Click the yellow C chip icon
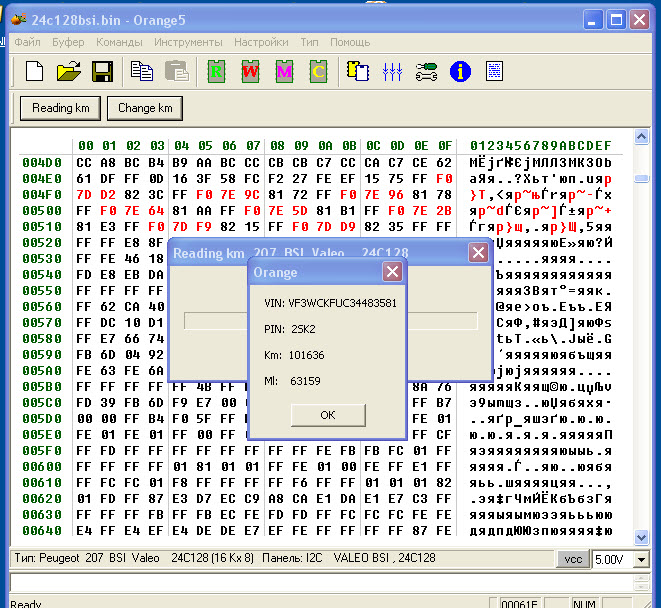The height and width of the screenshot is (608, 661). [x=318, y=71]
